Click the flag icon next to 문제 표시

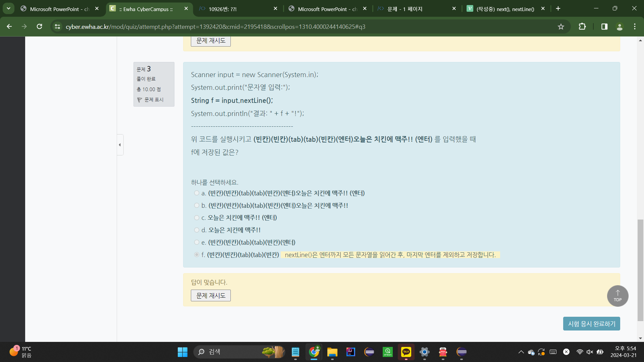coord(140,100)
